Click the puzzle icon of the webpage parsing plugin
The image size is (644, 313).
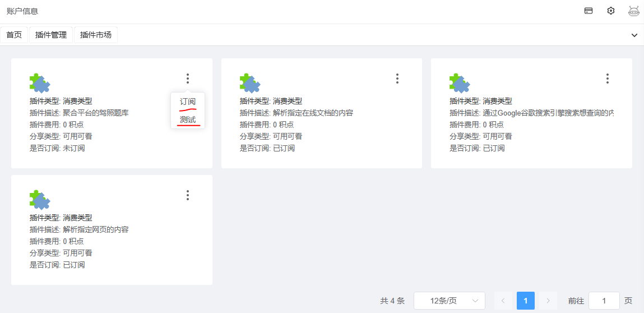[40, 200]
